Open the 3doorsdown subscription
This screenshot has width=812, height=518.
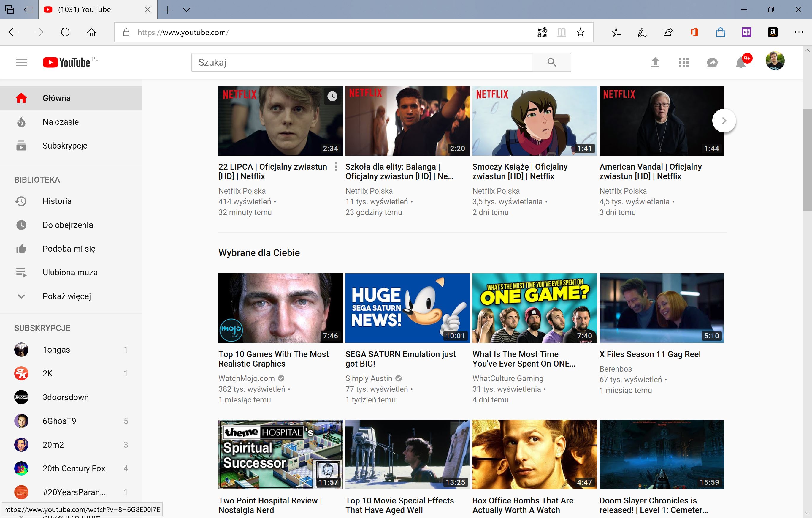tap(71, 397)
